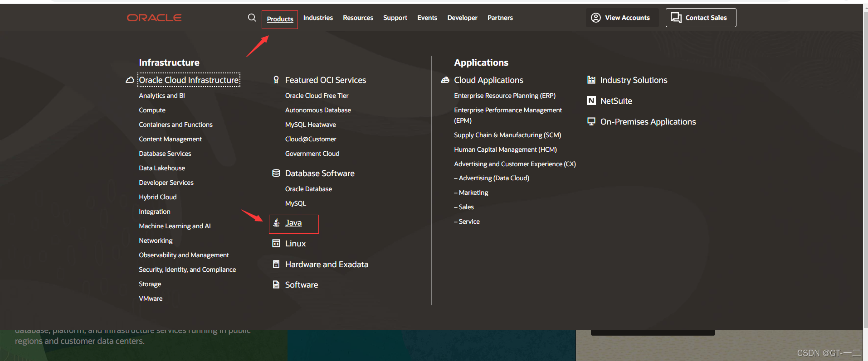Open Hardware and Exadata

(327, 265)
